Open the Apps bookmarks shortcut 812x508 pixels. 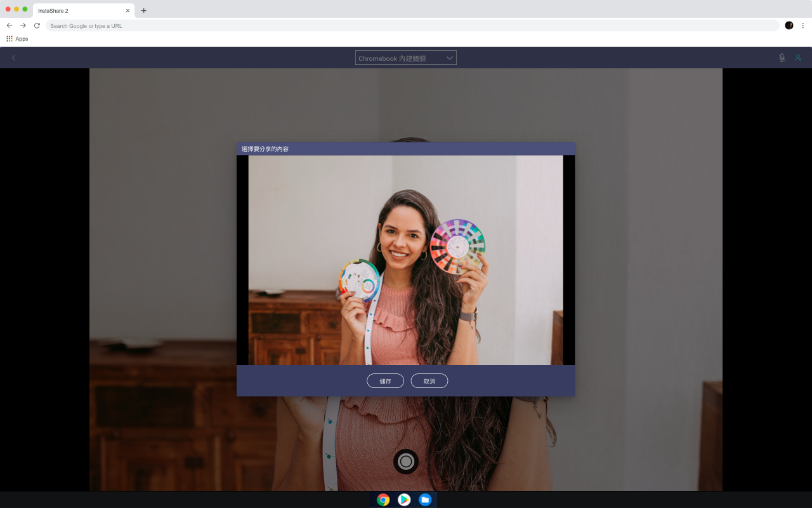pyautogui.click(x=17, y=39)
